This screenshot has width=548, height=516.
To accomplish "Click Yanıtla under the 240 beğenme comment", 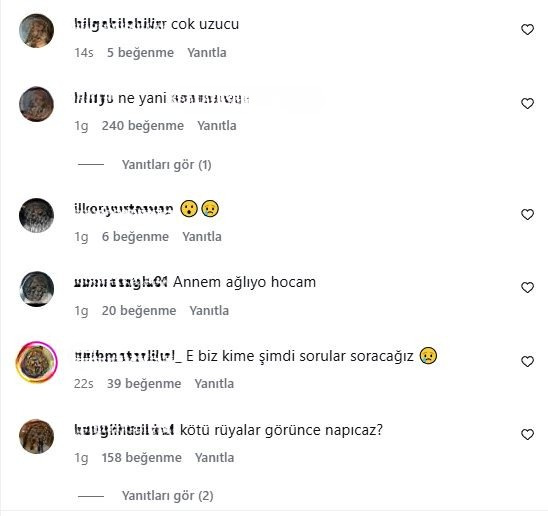I will pyautogui.click(x=217, y=126).
